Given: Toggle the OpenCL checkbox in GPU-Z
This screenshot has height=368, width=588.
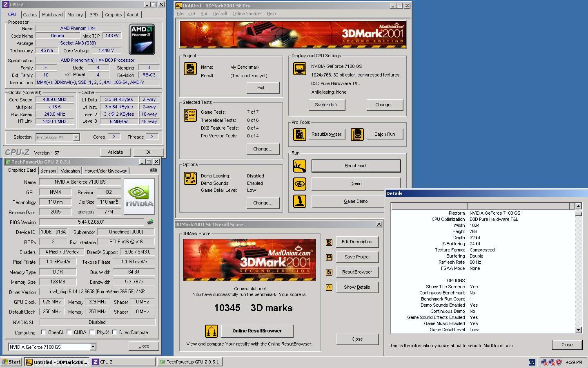Looking at the screenshot, I should pyautogui.click(x=43, y=332).
